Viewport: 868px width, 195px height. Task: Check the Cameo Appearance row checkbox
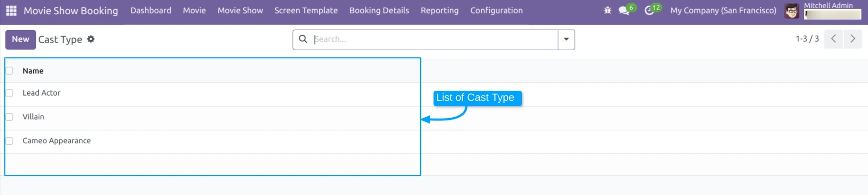point(10,141)
